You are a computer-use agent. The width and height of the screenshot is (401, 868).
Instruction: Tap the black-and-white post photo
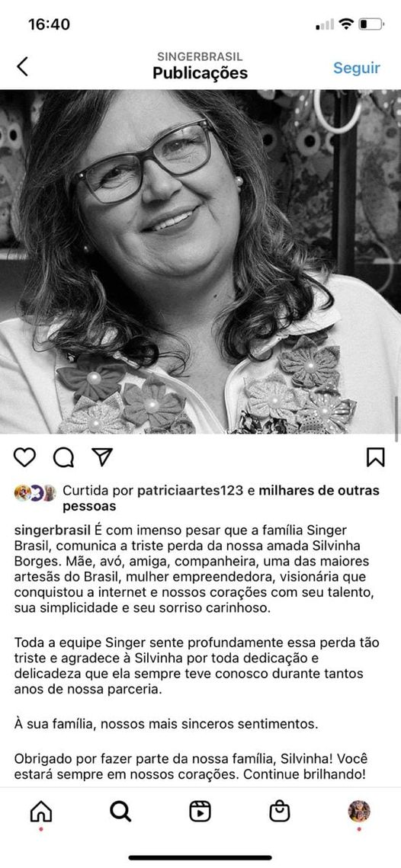[200, 261]
